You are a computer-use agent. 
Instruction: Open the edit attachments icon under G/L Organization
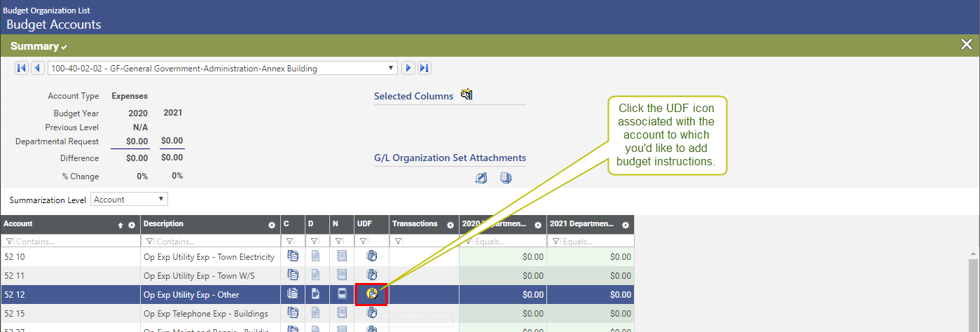pyautogui.click(x=481, y=178)
